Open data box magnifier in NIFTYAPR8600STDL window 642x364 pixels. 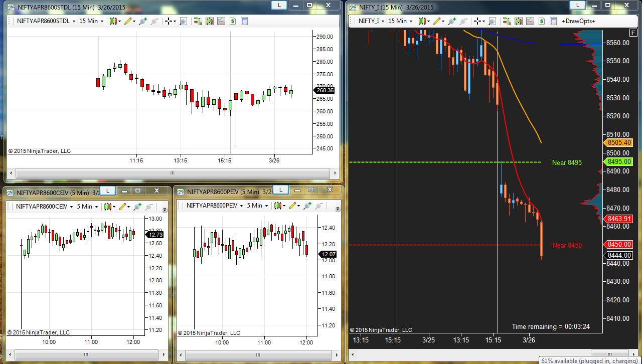click(x=183, y=21)
